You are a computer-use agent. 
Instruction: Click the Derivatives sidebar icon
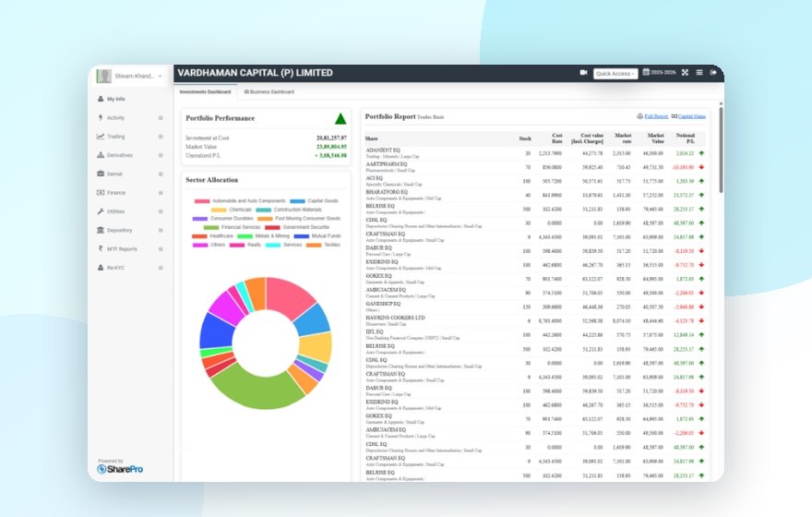pyautogui.click(x=101, y=155)
